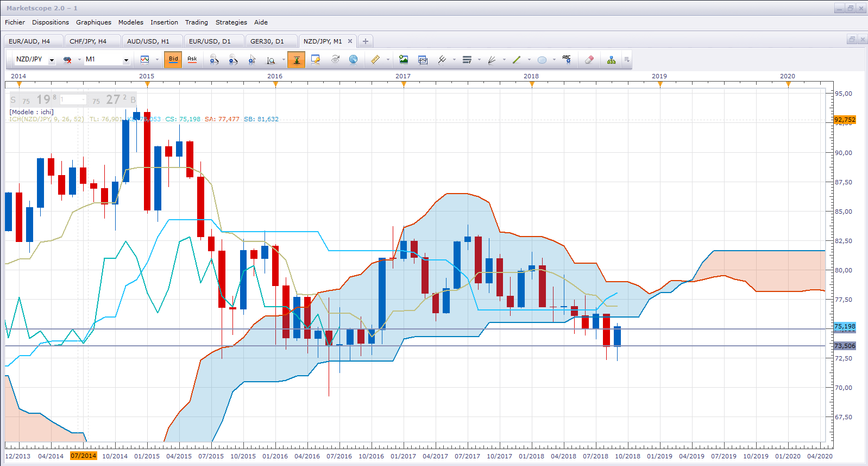Switch to the GER30, D1 tab

tap(271, 41)
